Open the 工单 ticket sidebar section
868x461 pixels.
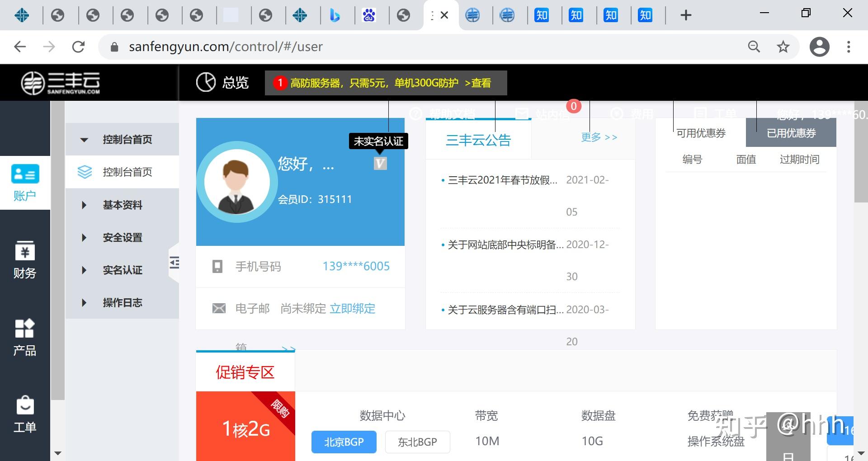tap(25, 414)
